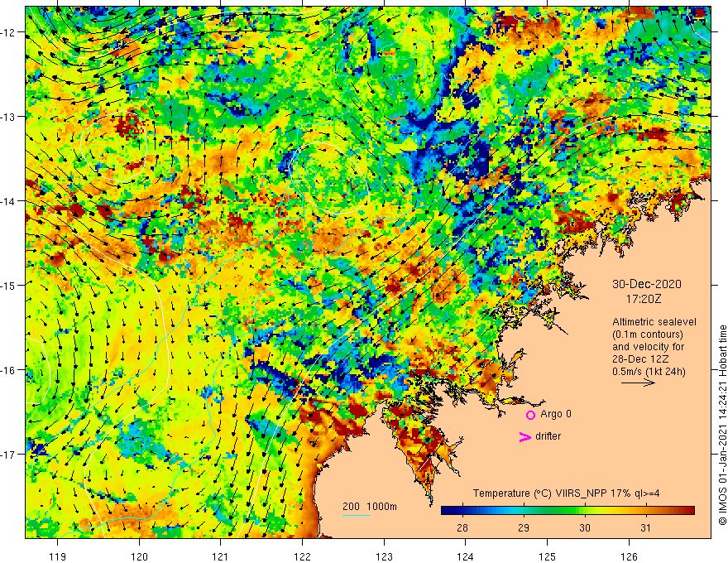Click the longitude axis label 123
The height and width of the screenshot is (563, 728).
coord(384,556)
